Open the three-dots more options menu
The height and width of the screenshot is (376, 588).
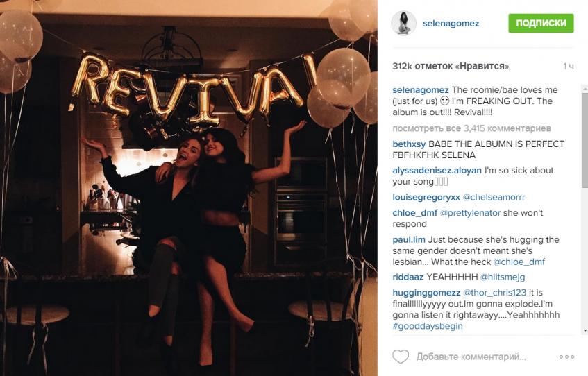pos(566,357)
